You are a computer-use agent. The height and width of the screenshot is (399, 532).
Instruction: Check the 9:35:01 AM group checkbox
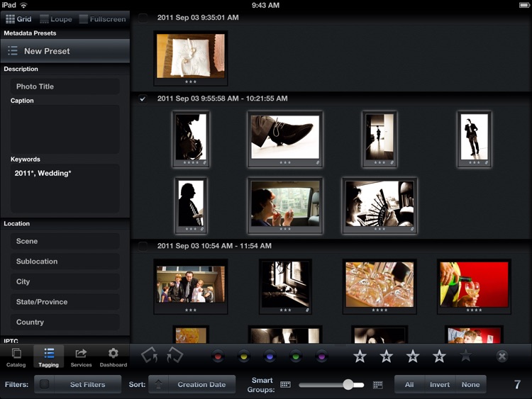coord(143,18)
